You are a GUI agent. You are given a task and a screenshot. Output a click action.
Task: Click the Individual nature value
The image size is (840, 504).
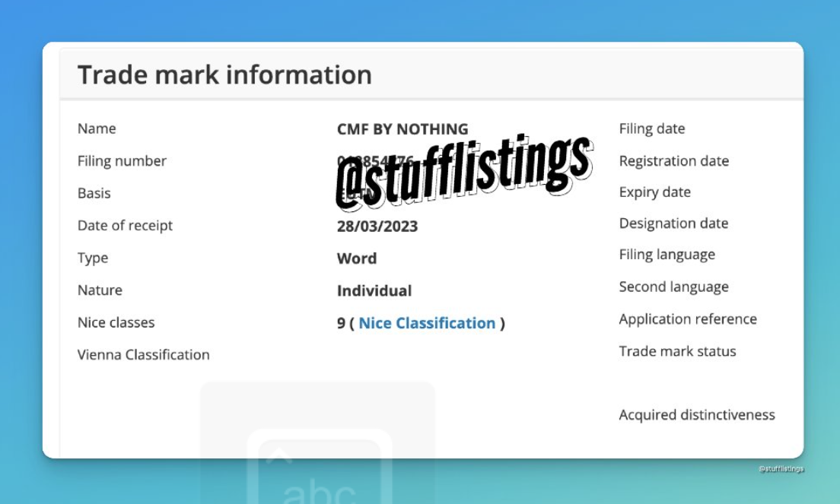374,291
